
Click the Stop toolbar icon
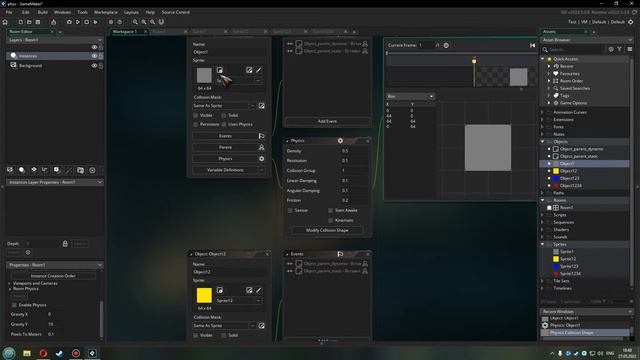tap(87, 22)
